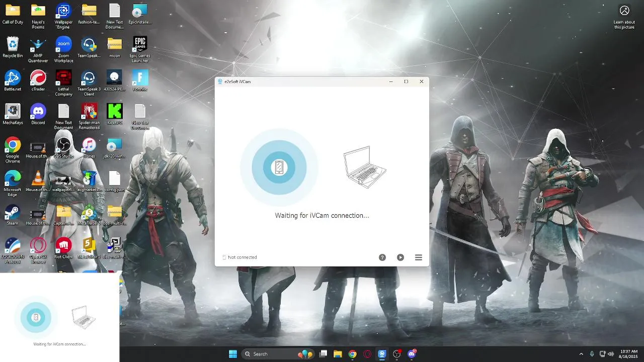Launch KickRPC desktop icon
This screenshot has width=644, height=362.
pos(115,115)
